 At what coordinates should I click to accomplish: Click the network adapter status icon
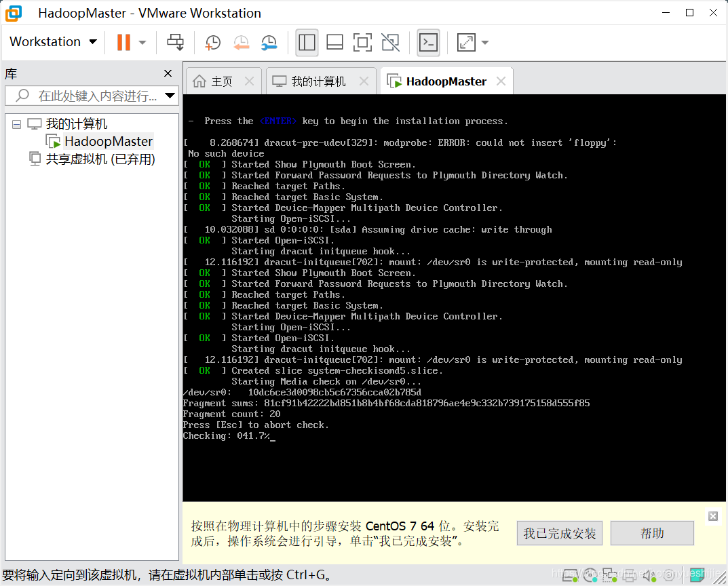(x=609, y=575)
